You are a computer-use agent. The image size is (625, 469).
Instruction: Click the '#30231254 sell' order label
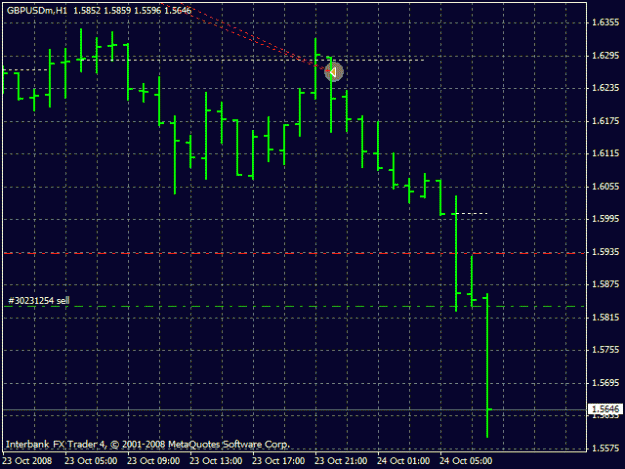tap(39, 300)
